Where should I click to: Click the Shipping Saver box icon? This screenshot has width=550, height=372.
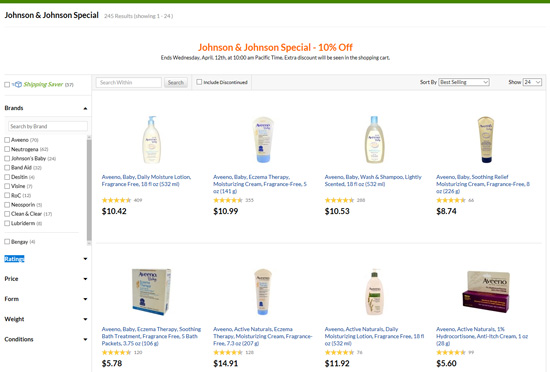click(x=17, y=84)
